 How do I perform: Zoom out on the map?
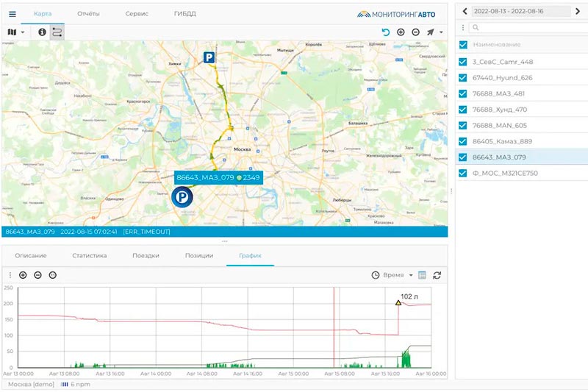click(x=415, y=32)
